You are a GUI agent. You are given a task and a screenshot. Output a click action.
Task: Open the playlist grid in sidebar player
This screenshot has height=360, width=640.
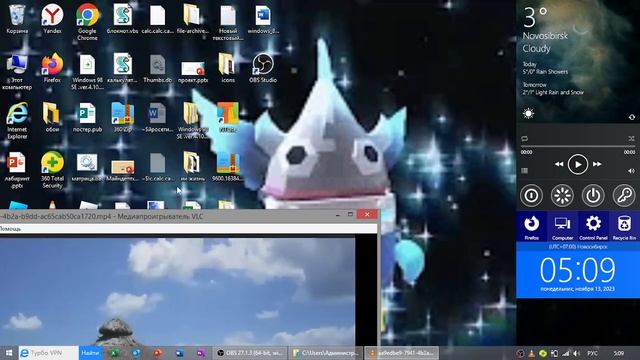point(525,171)
